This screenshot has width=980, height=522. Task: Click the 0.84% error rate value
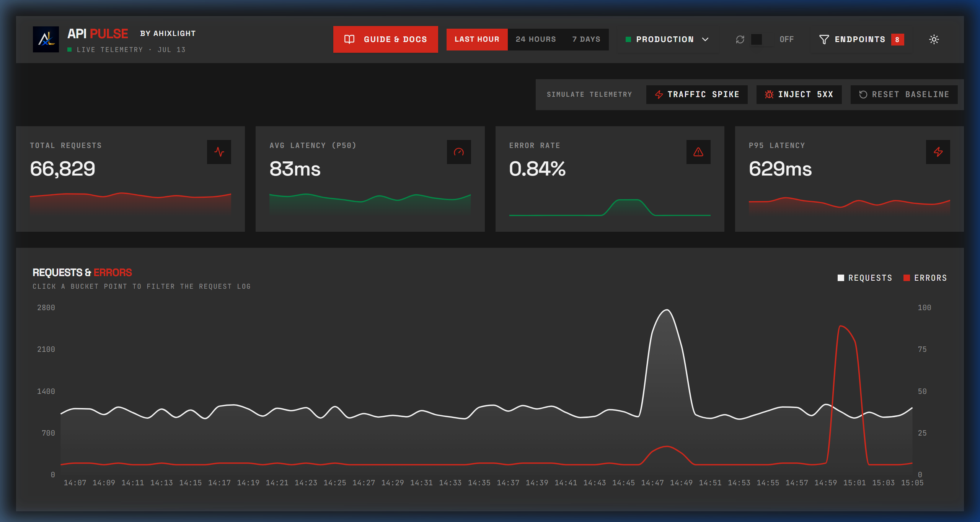click(537, 169)
